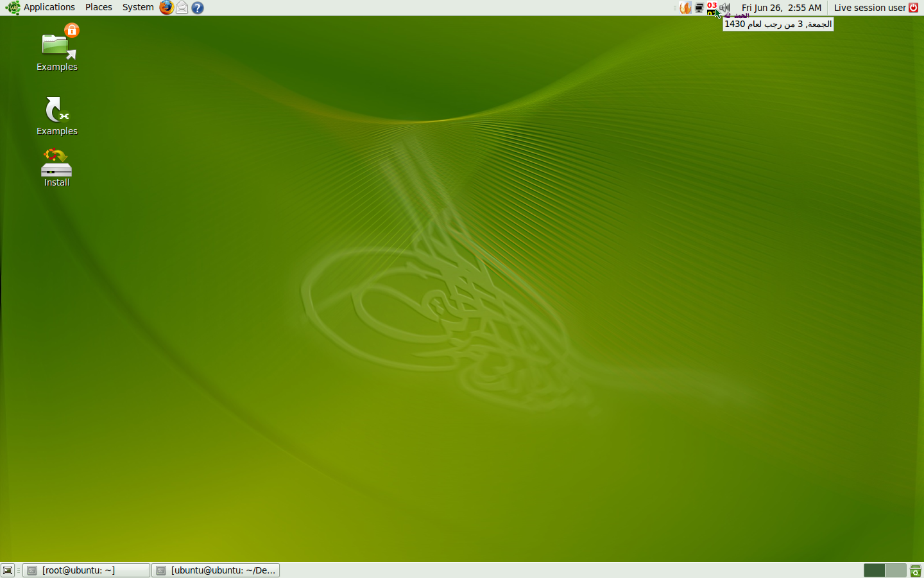Switch to the root@ubuntu terminal window
This screenshot has height=578, width=924.
click(87, 570)
